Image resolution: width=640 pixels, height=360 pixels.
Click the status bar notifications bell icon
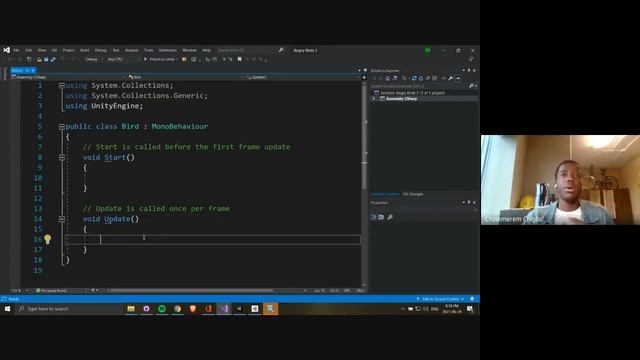(x=472, y=299)
